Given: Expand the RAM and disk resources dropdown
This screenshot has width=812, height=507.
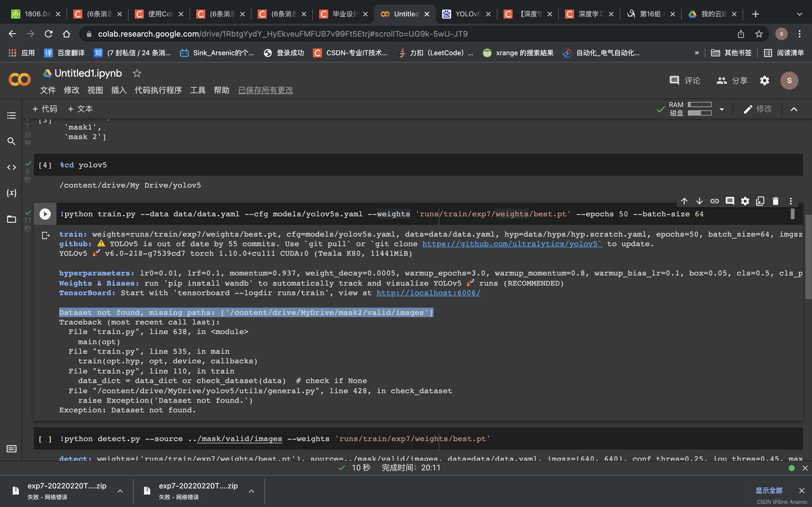Looking at the screenshot, I should coord(722,109).
